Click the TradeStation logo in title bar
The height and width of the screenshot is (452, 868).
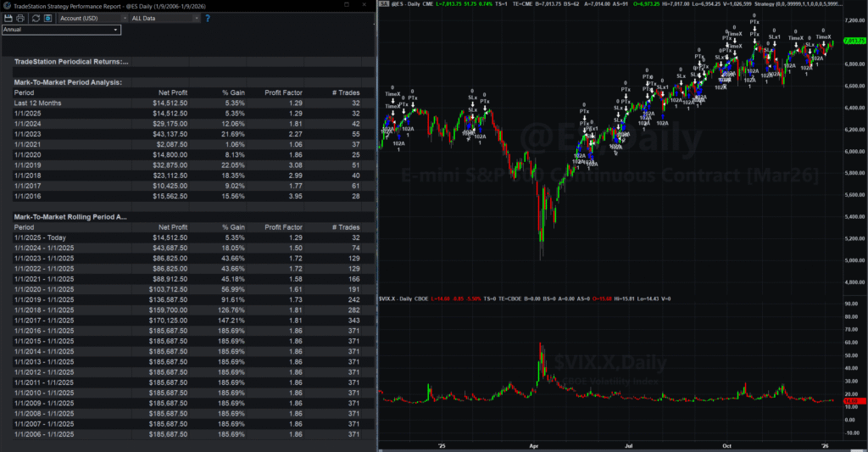(x=7, y=5)
